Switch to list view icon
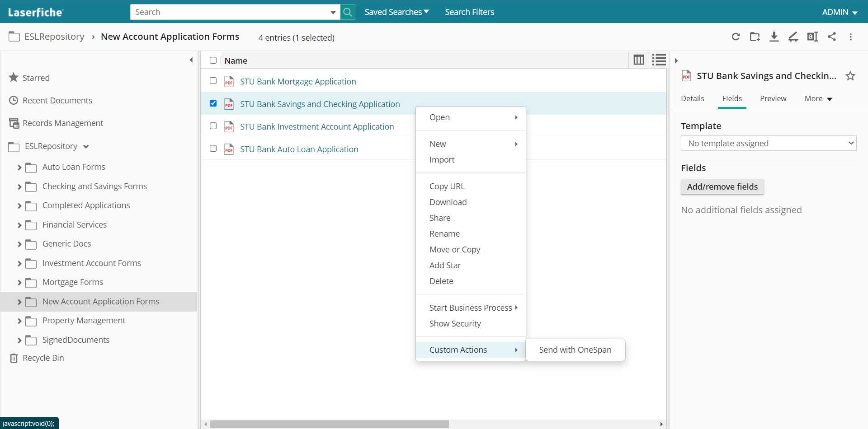Screen dimensions: 868x429 pos(659,60)
